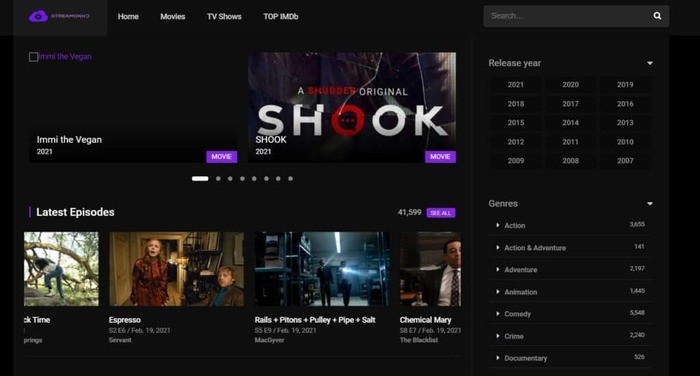Filter by release year 2020
700x376 pixels.
click(x=571, y=84)
